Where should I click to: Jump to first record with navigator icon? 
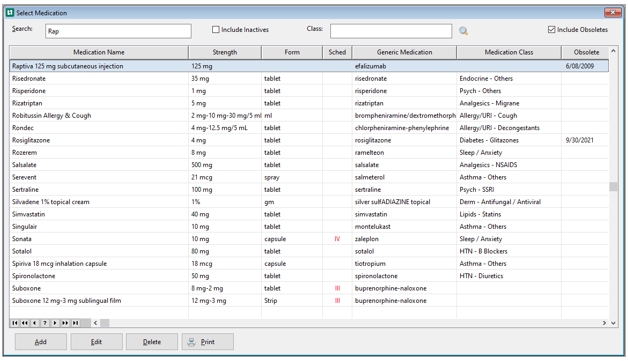(x=15, y=323)
